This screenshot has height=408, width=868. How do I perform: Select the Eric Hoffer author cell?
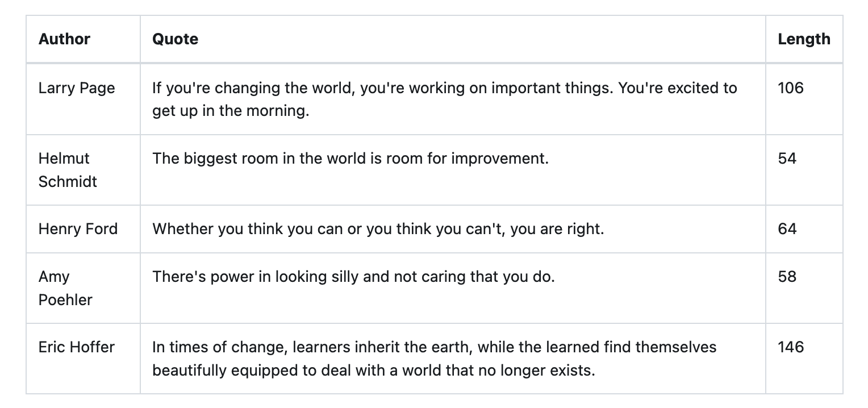pos(77,347)
